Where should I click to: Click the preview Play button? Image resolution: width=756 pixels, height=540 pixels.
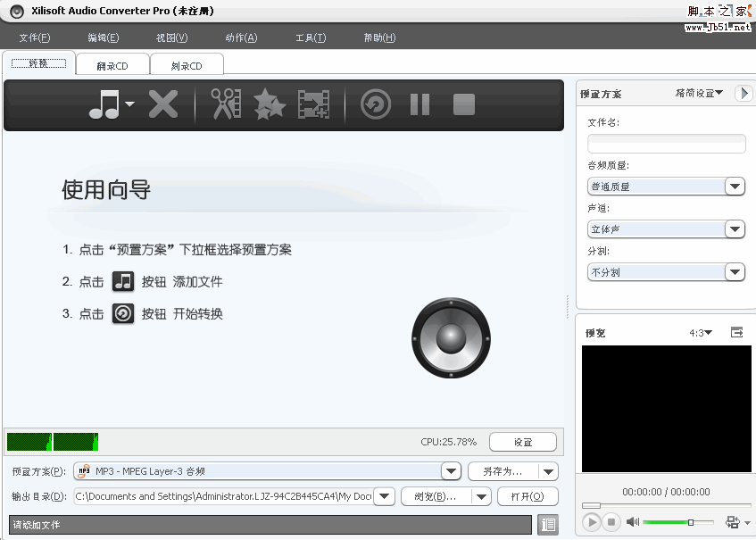tap(592, 522)
